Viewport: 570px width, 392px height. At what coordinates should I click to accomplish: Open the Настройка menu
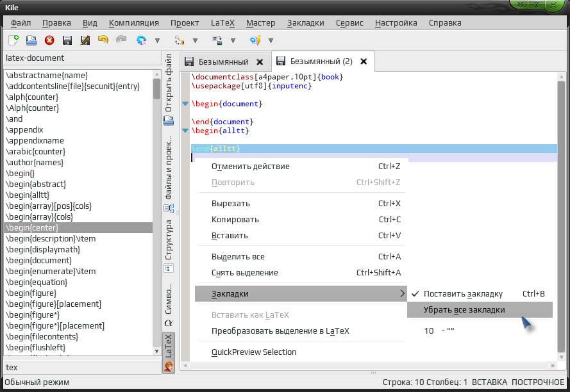396,23
